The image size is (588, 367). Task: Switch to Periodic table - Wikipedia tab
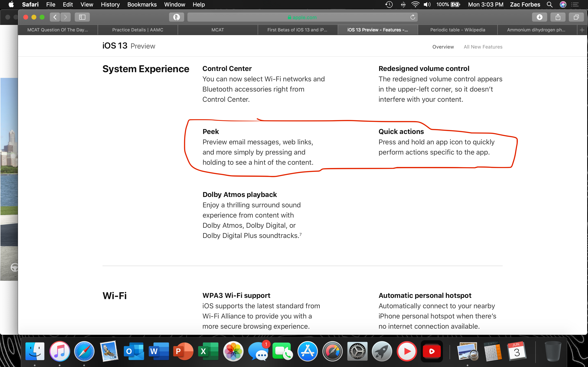point(458,30)
